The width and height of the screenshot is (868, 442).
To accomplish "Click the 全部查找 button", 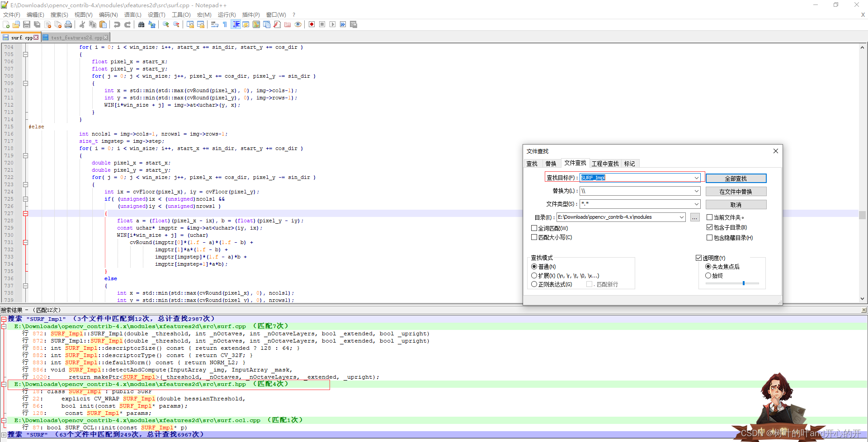I will (736, 178).
